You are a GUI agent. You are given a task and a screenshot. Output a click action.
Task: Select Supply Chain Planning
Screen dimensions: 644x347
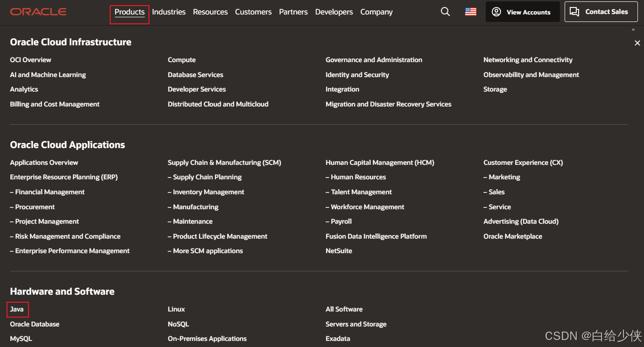pyautogui.click(x=205, y=177)
